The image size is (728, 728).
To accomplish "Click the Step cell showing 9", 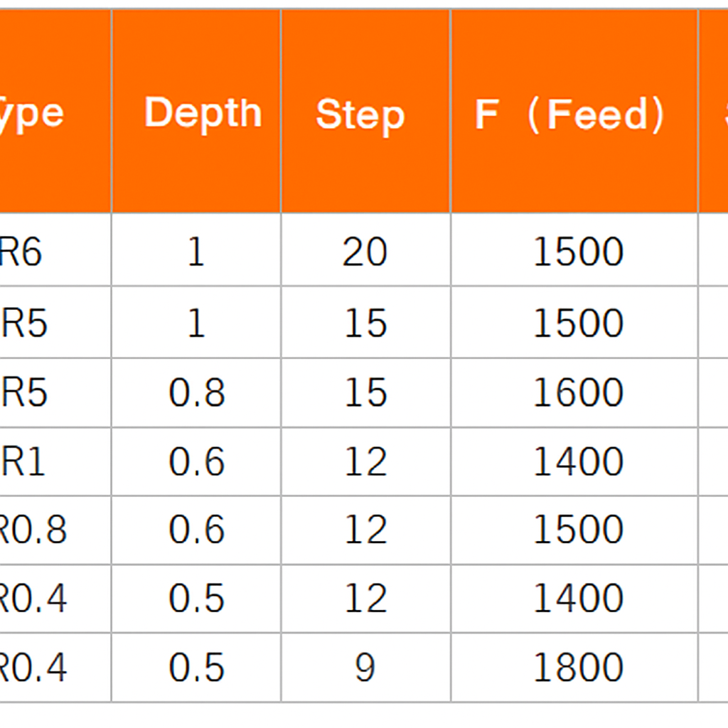I will [x=365, y=668].
